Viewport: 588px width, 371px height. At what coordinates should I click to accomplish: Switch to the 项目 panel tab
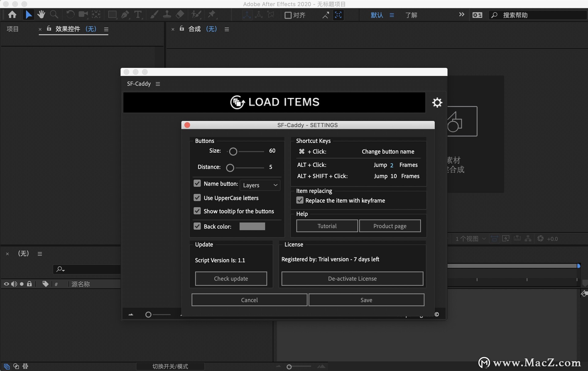click(x=13, y=29)
